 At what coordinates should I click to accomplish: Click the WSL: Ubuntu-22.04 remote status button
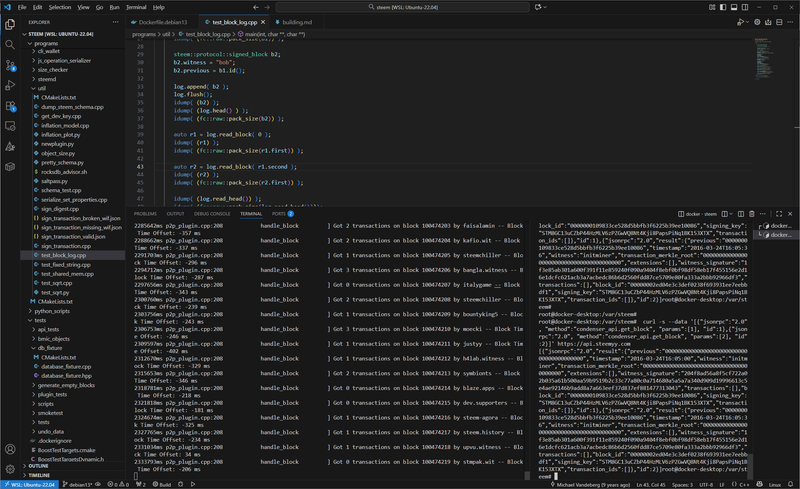pyautogui.click(x=27, y=483)
